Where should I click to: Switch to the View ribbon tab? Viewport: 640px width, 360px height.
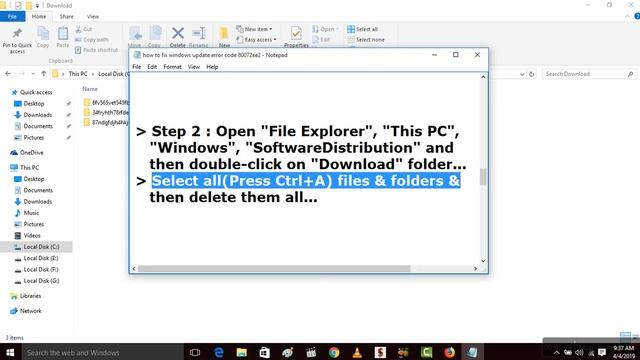tap(93, 17)
